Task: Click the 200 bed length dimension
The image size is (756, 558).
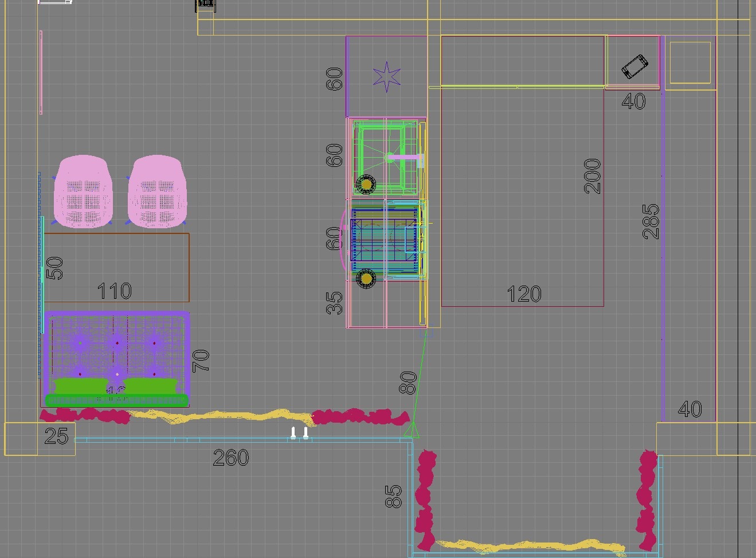Action: (593, 176)
